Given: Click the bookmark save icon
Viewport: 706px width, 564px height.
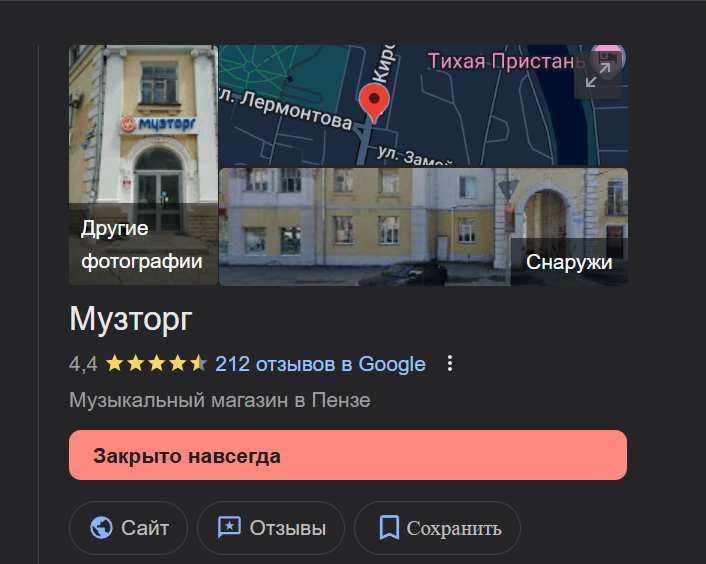Looking at the screenshot, I should tap(389, 528).
